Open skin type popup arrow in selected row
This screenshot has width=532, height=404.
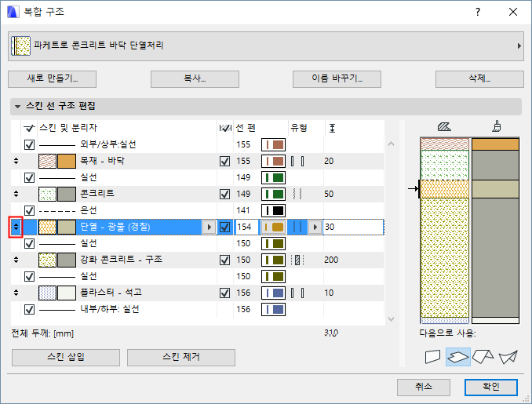pyautogui.click(x=315, y=227)
